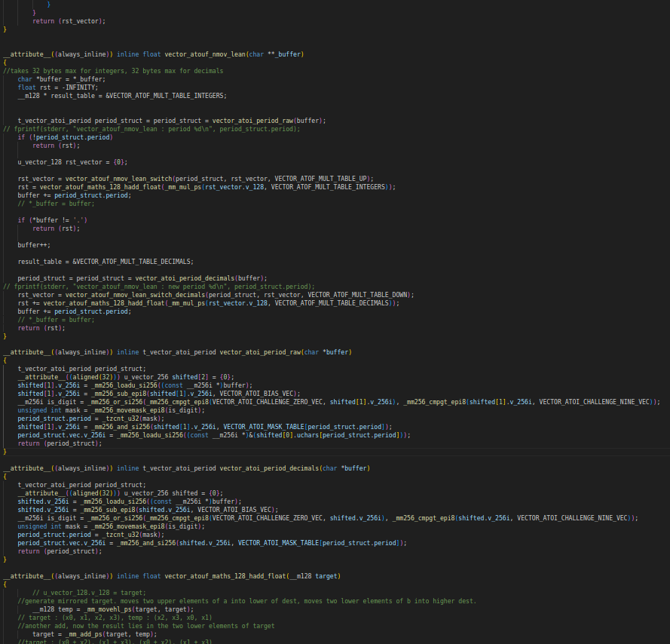Click 'if (!period_struct.period)' condition line

[x=65, y=137]
